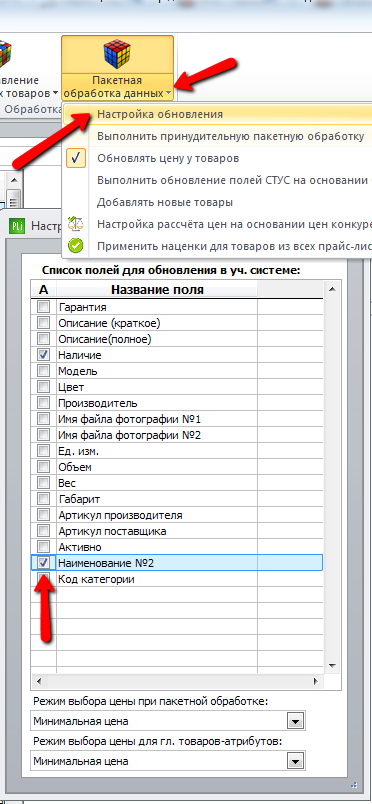Enable the Гарантия checkbox

click(44, 307)
